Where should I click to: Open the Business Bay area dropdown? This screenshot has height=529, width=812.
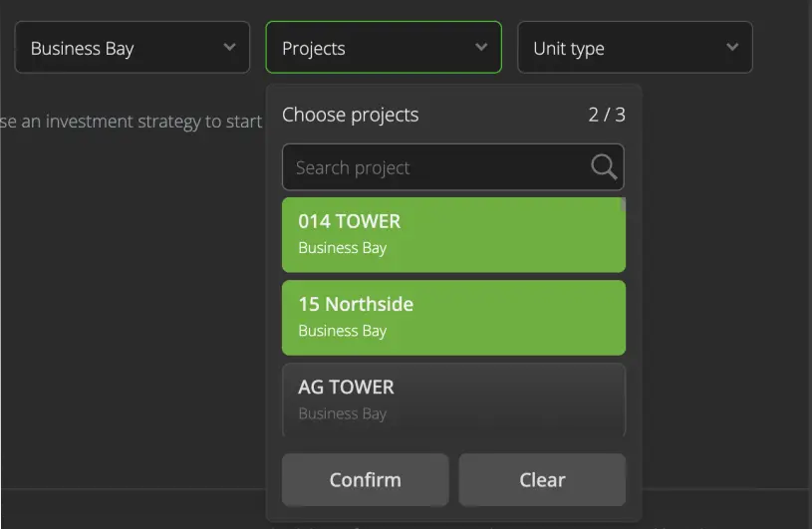click(x=133, y=48)
